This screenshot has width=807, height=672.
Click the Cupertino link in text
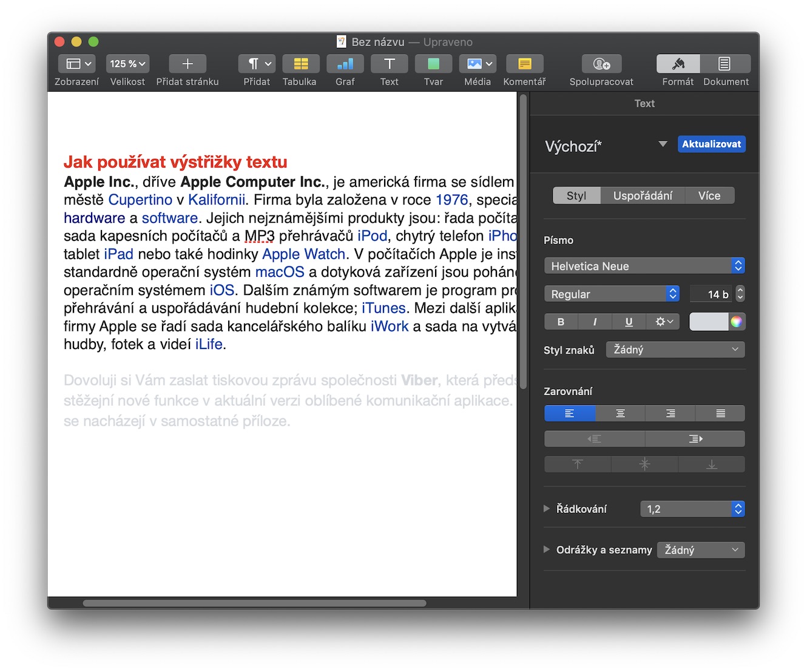coord(140,200)
